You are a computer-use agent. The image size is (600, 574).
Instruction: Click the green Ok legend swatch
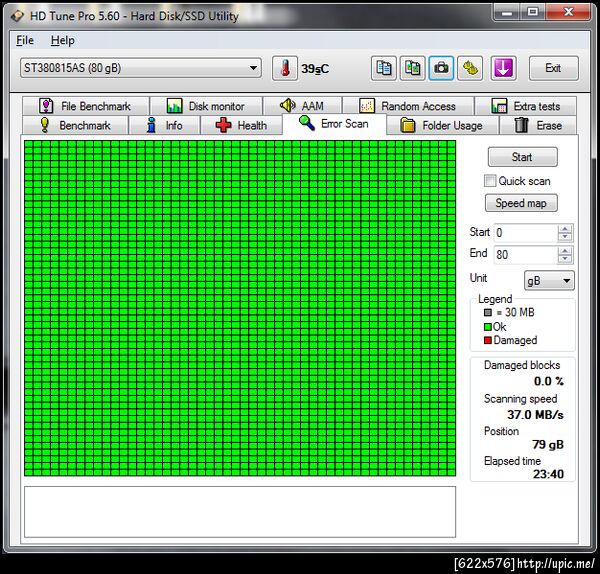point(488,327)
